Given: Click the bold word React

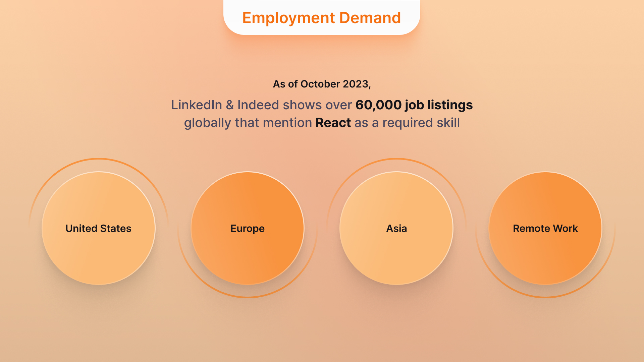Looking at the screenshot, I should click(334, 123).
